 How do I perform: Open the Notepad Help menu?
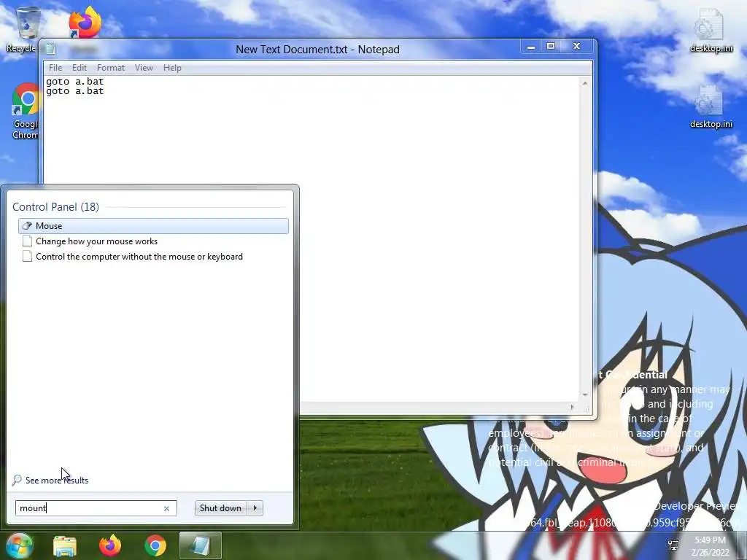pos(172,68)
